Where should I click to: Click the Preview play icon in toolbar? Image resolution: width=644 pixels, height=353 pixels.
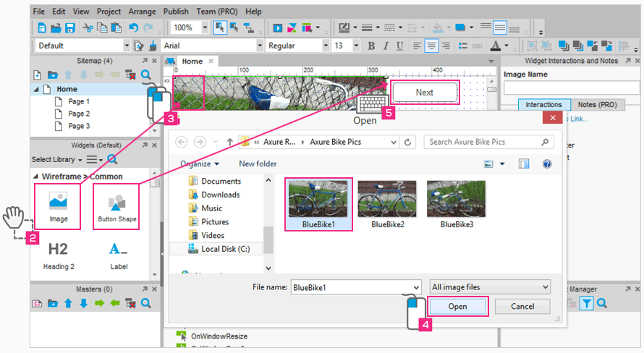coord(278,28)
